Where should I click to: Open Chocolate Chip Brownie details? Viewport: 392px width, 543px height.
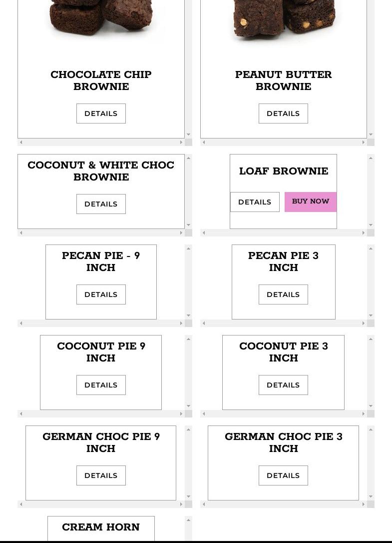pos(101,113)
